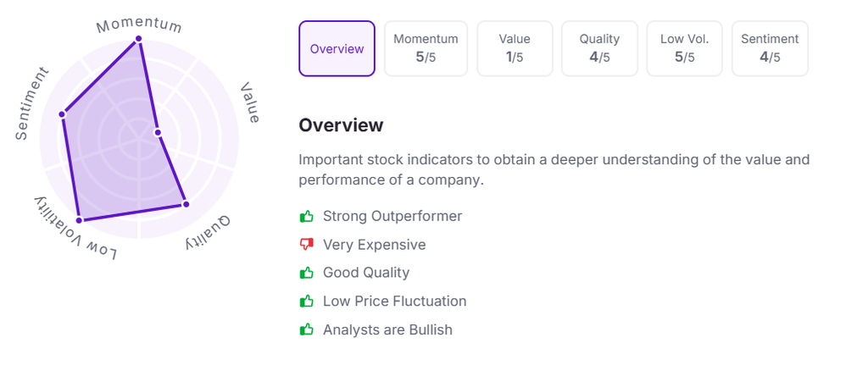Screen dimensions: 868x365
Task: Click thumbs-down icon beside Very Expensive
Action: 307,245
